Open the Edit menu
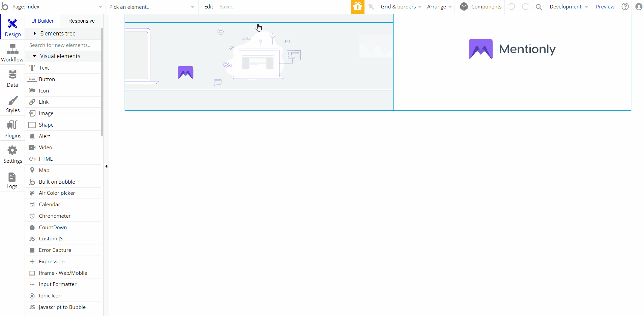 209,7
